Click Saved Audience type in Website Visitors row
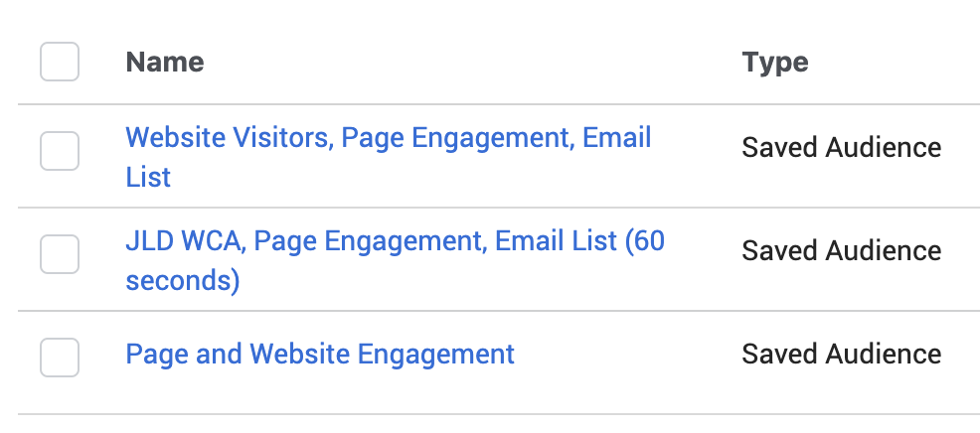This screenshot has height=433, width=980. [x=841, y=148]
